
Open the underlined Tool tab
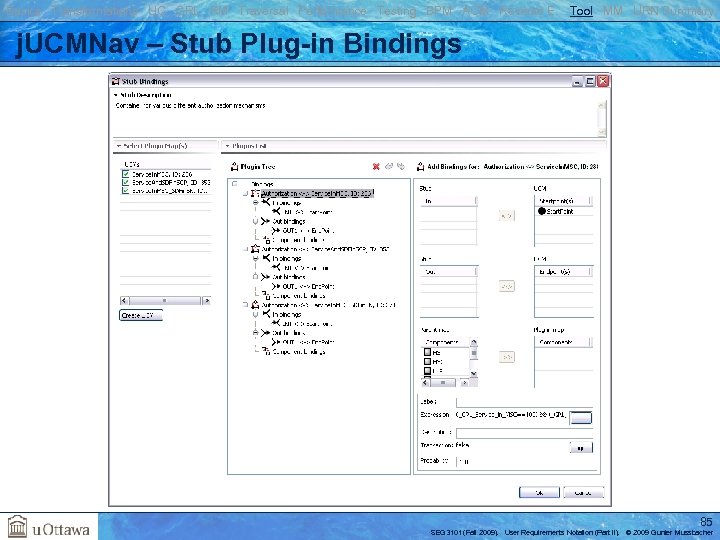click(x=581, y=11)
